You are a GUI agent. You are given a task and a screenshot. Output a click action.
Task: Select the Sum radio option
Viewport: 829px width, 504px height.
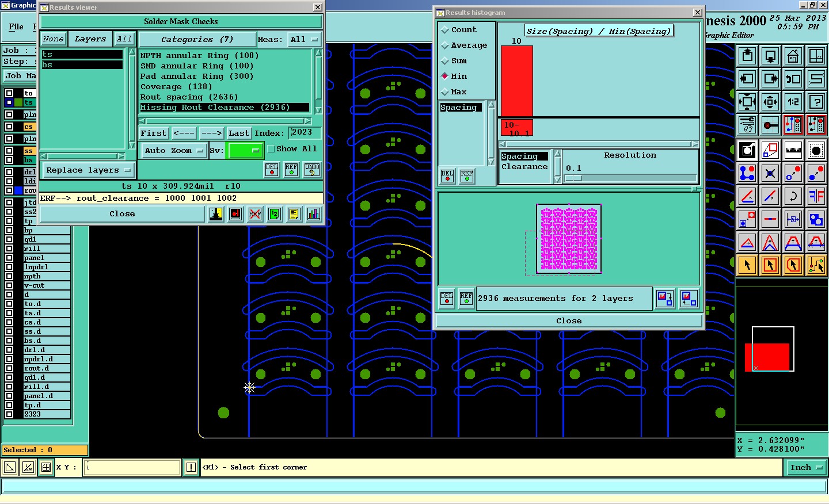point(445,61)
